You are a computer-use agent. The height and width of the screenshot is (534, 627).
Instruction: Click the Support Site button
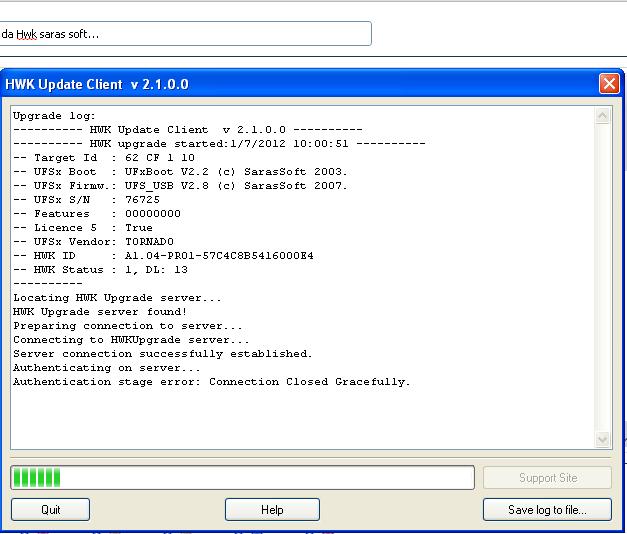(x=547, y=478)
